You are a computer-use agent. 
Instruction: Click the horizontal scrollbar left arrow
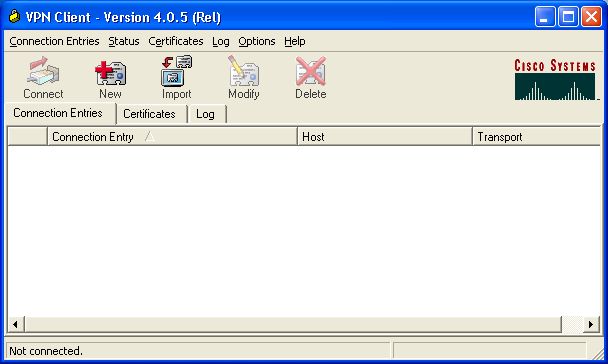point(16,324)
